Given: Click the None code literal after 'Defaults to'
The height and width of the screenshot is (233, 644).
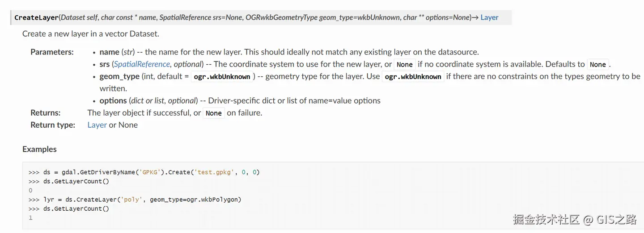Looking at the screenshot, I should pyautogui.click(x=597, y=64).
